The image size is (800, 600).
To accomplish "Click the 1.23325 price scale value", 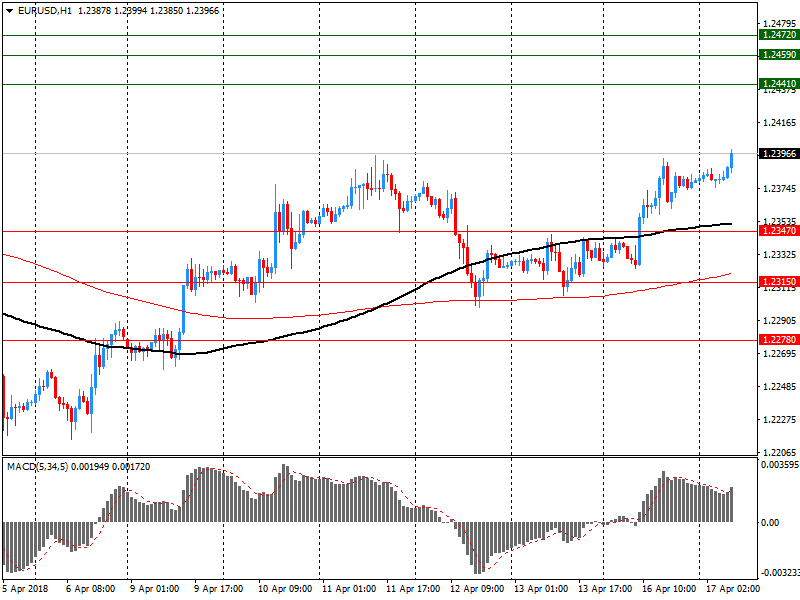I will [x=780, y=255].
